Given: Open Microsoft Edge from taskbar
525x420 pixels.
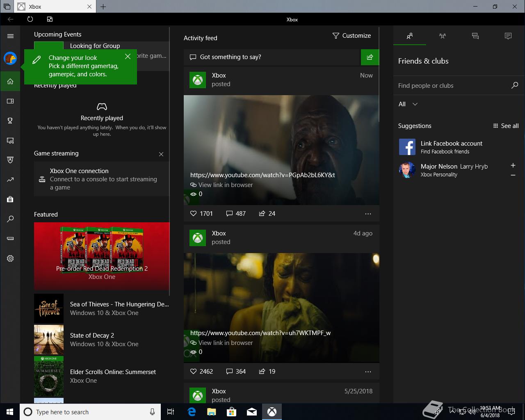Looking at the screenshot, I should (192, 412).
